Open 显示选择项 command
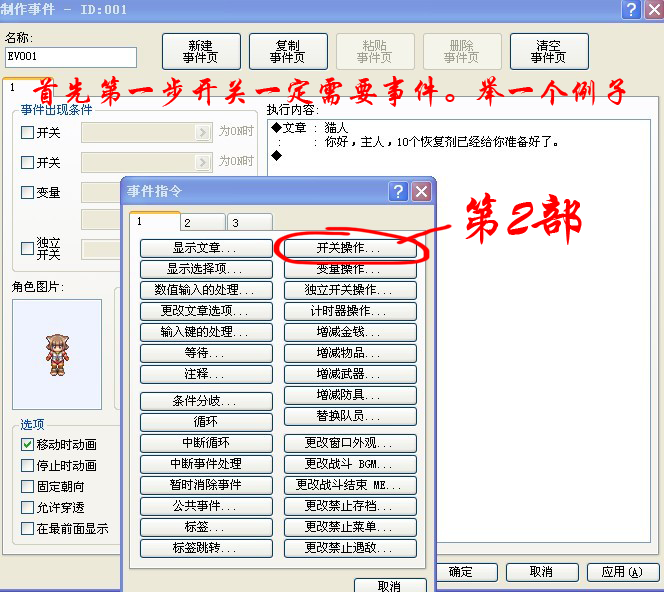Viewport: 664px width, 592px height. (x=206, y=269)
